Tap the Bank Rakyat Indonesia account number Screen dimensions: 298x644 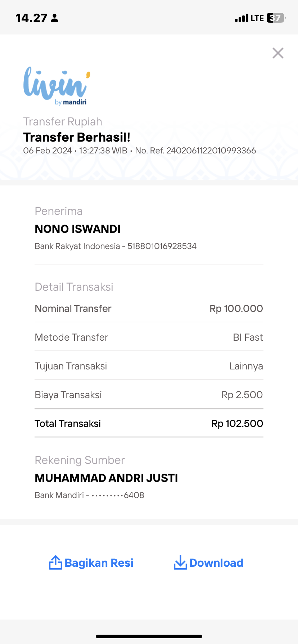tap(162, 246)
